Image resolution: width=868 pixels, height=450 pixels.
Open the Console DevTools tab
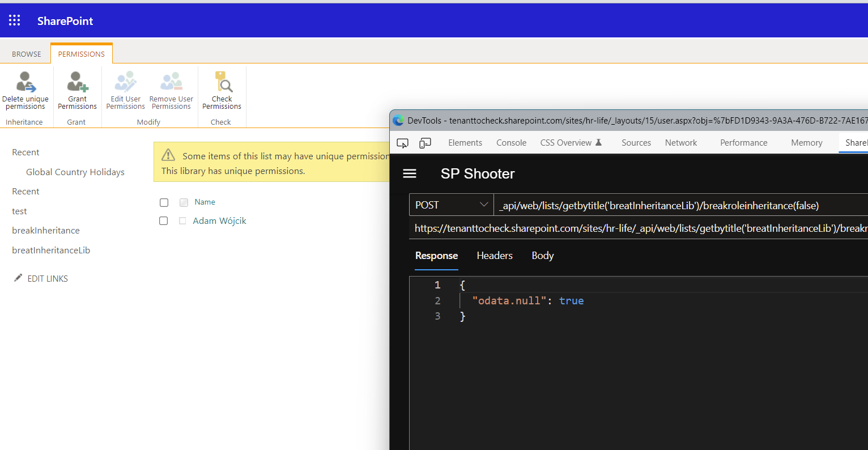(x=512, y=143)
